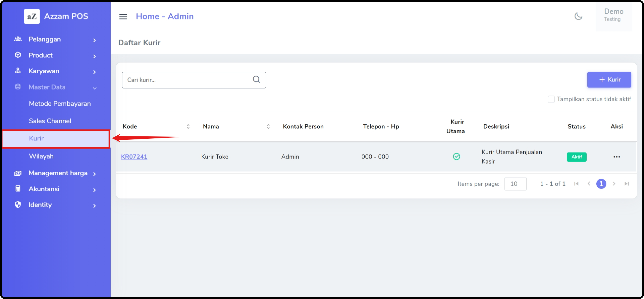Screen dimensions: 644x299
Task: Sort table by Nama column
Action: pos(268,127)
